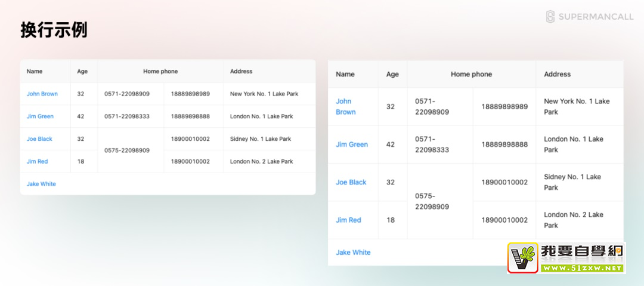The width and height of the screenshot is (644, 286).
Task: Click the 换行示例 page heading
Action: click(54, 30)
